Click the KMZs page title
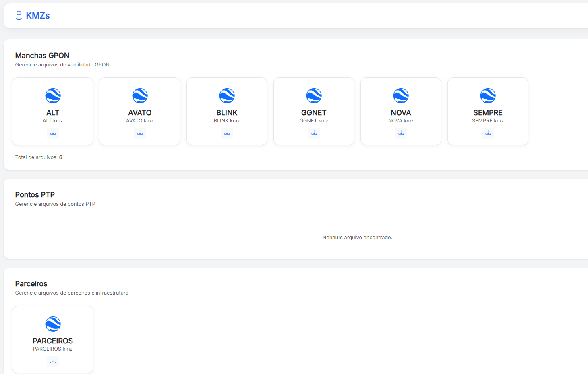 coord(38,16)
